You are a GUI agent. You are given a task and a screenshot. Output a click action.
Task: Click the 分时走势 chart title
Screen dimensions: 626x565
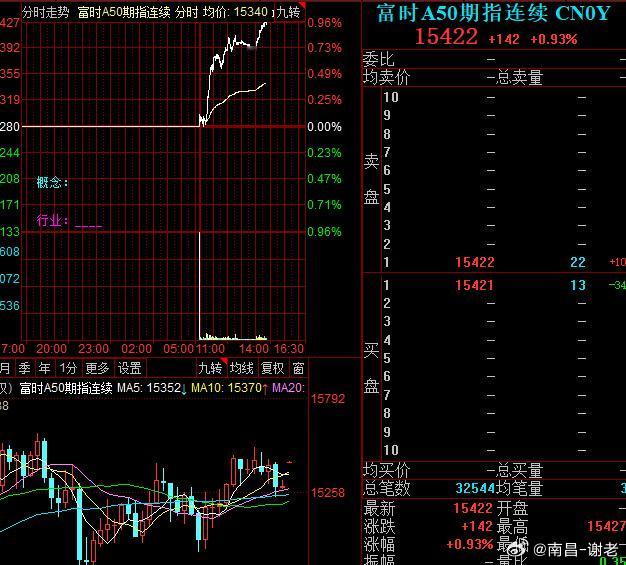[46, 12]
